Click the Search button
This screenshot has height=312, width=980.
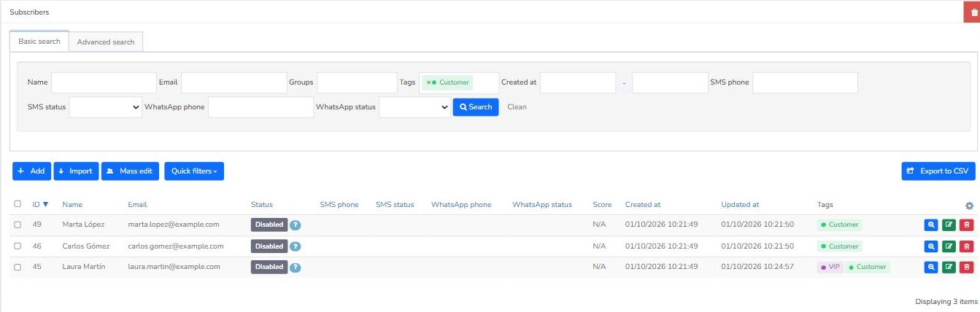(x=476, y=107)
